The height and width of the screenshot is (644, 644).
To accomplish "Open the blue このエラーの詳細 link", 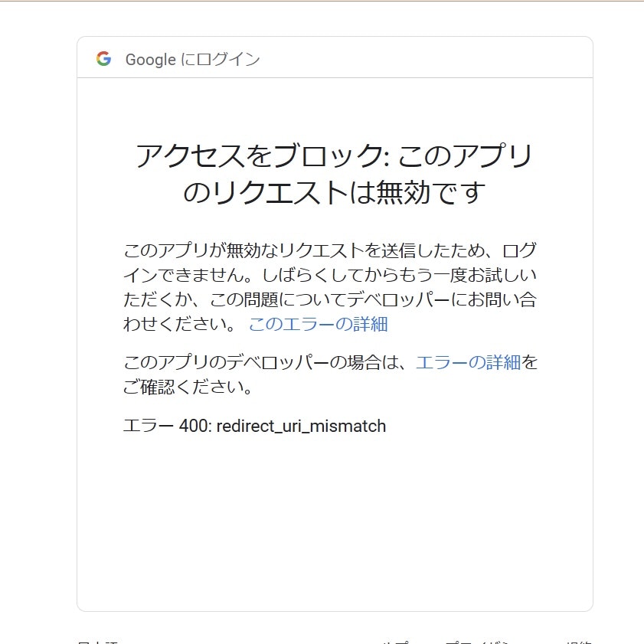I will [319, 325].
